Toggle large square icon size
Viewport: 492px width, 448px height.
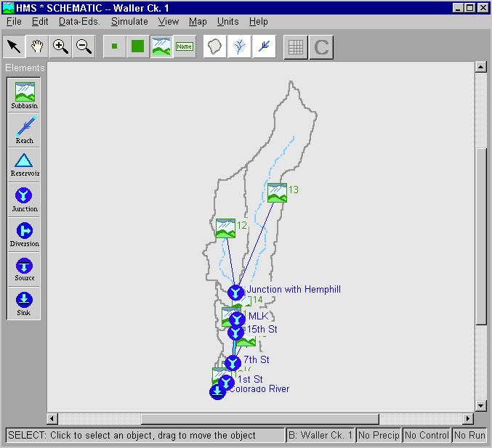[x=137, y=46]
